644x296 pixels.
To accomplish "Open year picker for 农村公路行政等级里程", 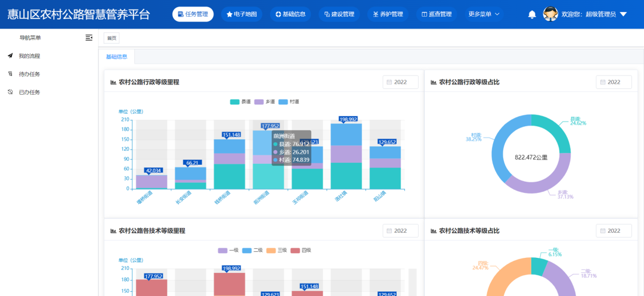I will [401, 82].
